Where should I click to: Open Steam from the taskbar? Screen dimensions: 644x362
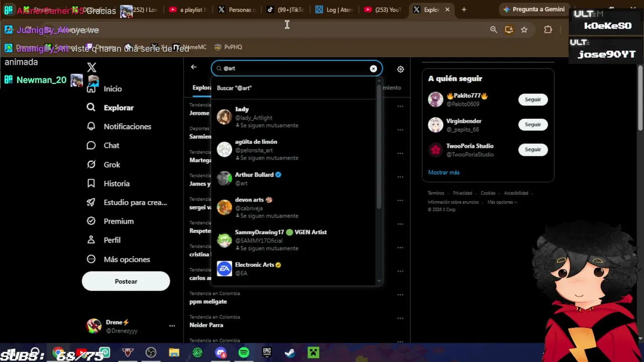point(290,353)
